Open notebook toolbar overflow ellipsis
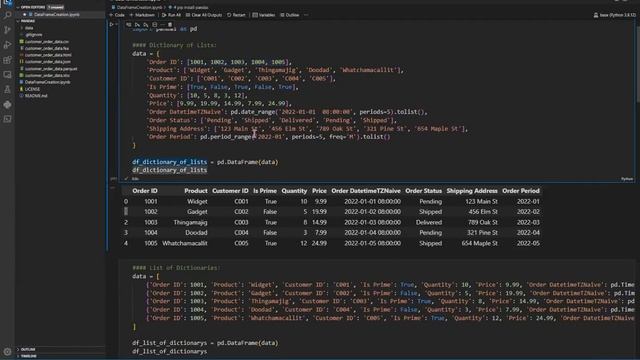This screenshot has width=640, height=360. tap(306, 15)
